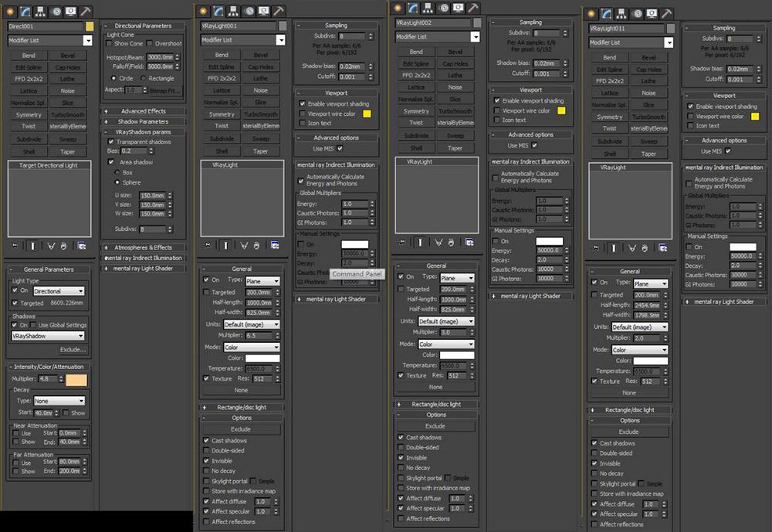Toggle Show End Result in VRayLight011 panel

click(614, 248)
